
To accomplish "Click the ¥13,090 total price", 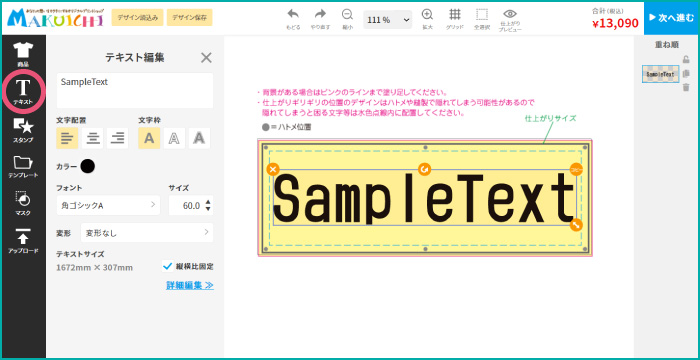I will [x=615, y=23].
